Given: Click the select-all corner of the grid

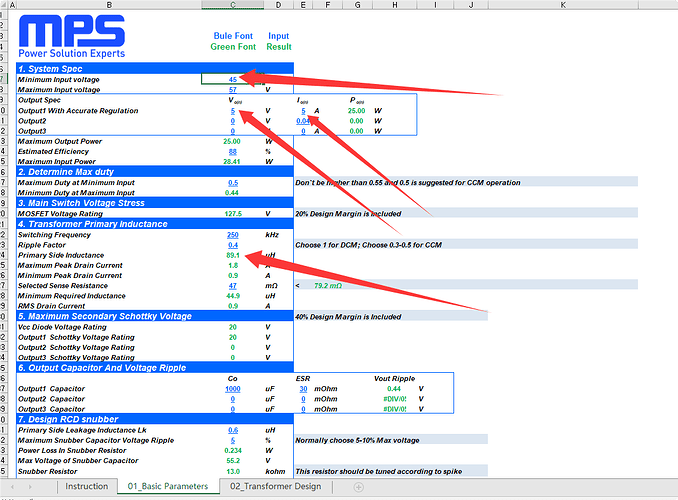Looking at the screenshot, I should coord(6,6).
